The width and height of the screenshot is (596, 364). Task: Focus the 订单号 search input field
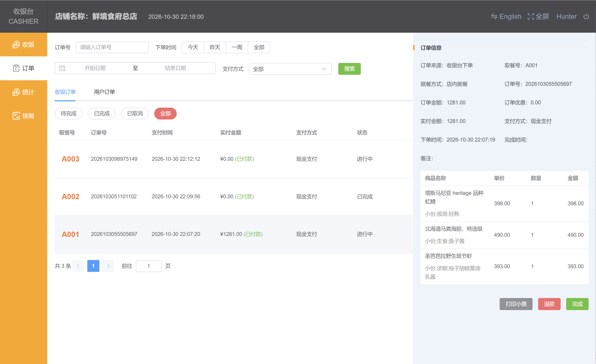point(112,47)
